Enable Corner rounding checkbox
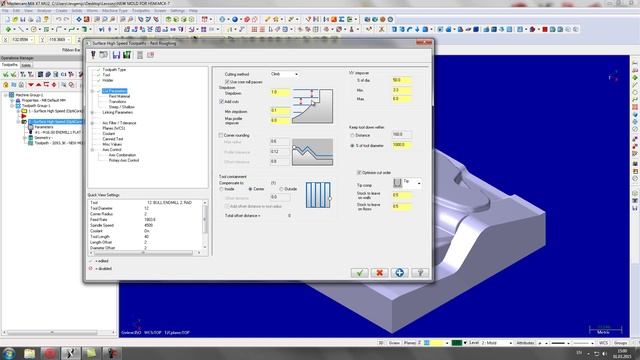This screenshot has height=360, width=640. (x=221, y=135)
